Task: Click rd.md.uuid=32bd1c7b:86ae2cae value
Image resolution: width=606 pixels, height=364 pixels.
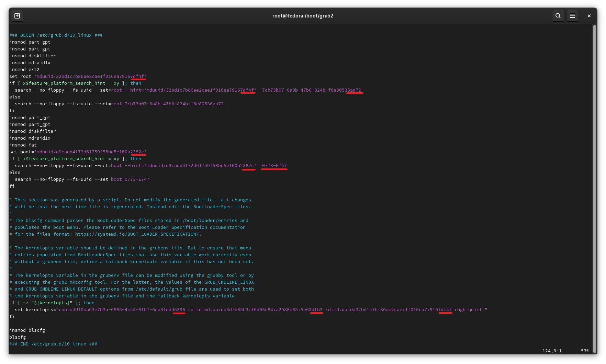Action: (389, 309)
